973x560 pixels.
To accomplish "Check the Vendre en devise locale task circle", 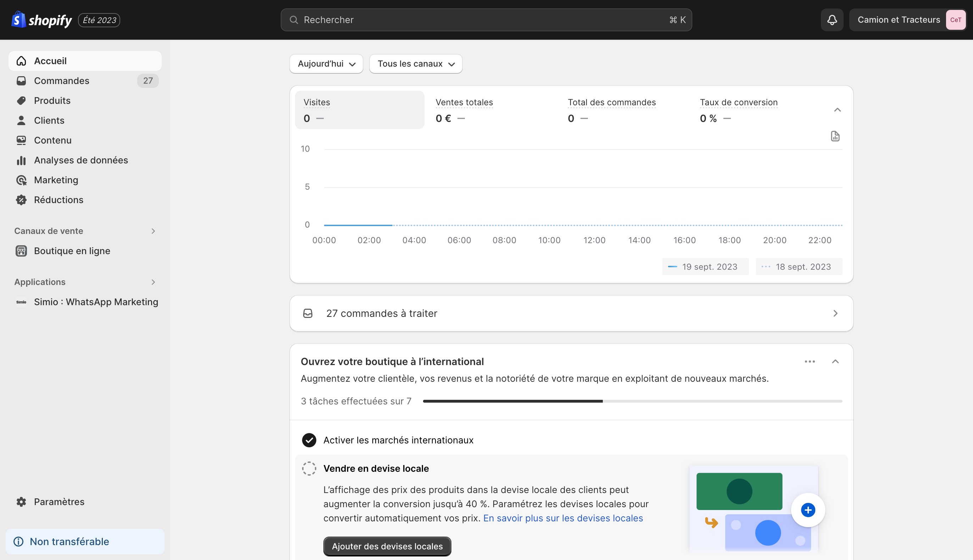I will pyautogui.click(x=309, y=469).
